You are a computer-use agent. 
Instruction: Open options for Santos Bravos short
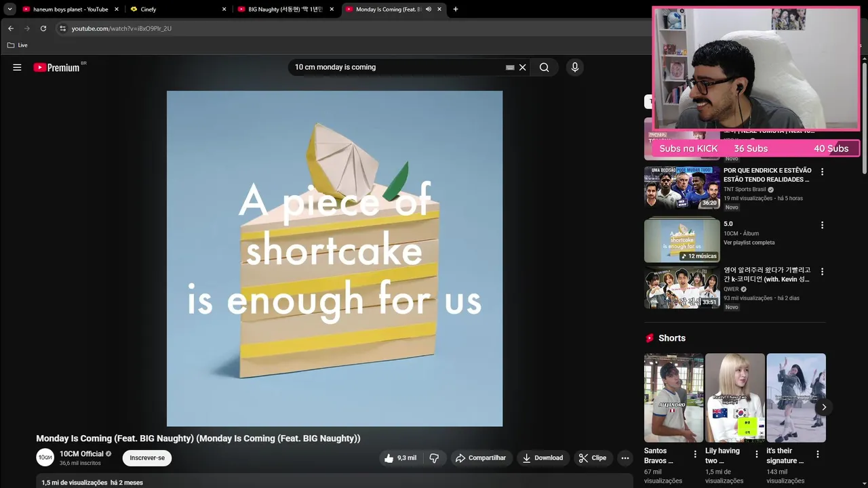pyautogui.click(x=695, y=454)
